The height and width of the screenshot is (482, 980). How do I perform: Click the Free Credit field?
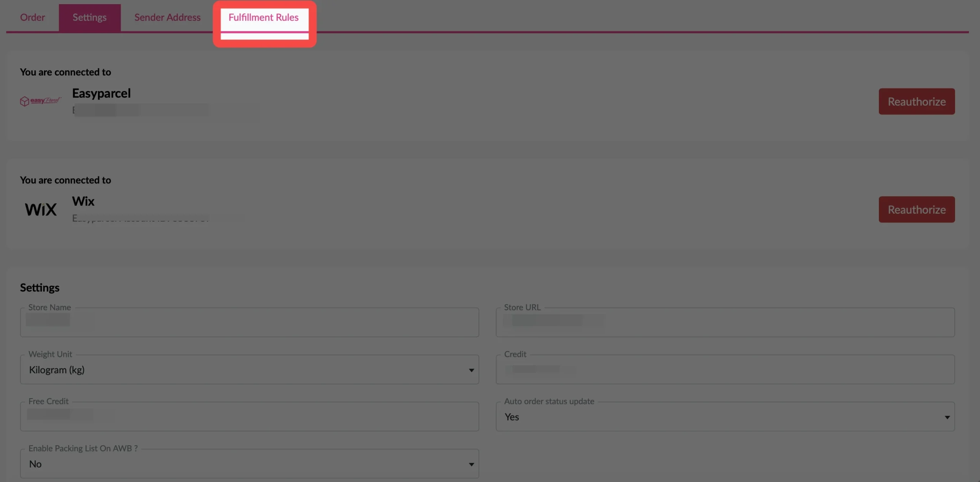249,417
